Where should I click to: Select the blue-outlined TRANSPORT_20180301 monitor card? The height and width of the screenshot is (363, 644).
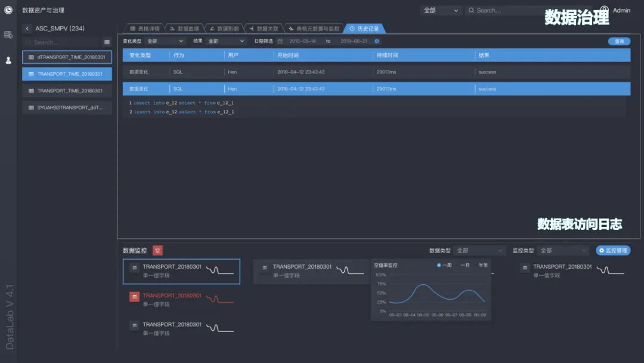pos(181,271)
